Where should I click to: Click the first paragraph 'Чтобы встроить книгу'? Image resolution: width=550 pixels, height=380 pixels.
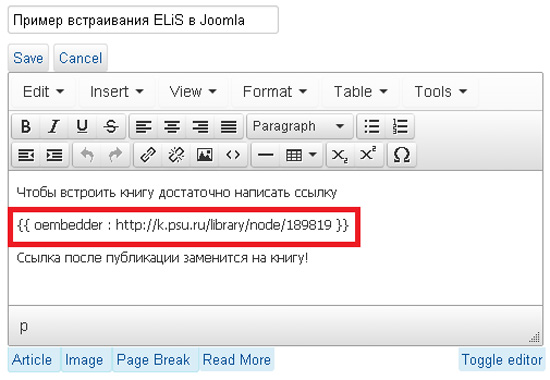pyautogui.click(x=176, y=193)
